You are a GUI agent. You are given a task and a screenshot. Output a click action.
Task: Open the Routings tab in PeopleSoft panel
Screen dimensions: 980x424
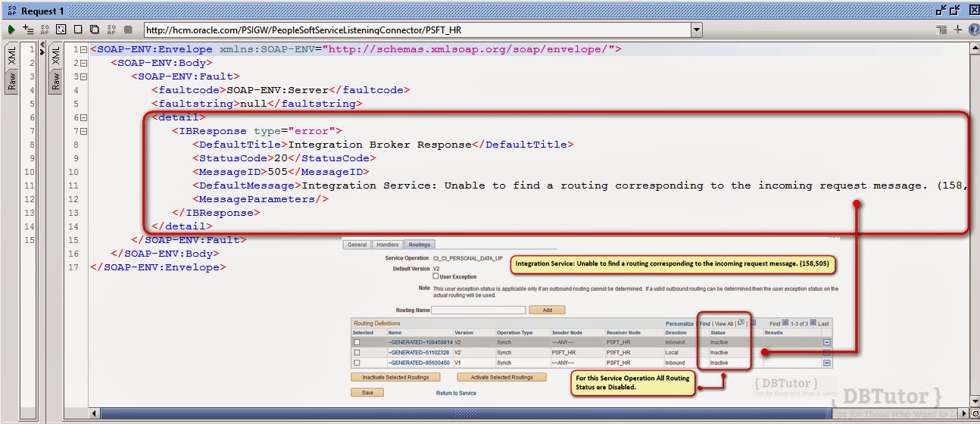(420, 245)
